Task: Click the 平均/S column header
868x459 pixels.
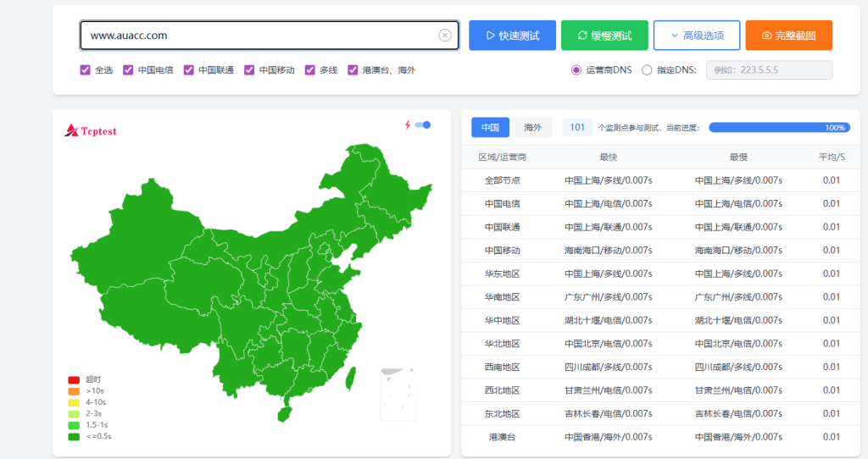Action: [x=832, y=157]
